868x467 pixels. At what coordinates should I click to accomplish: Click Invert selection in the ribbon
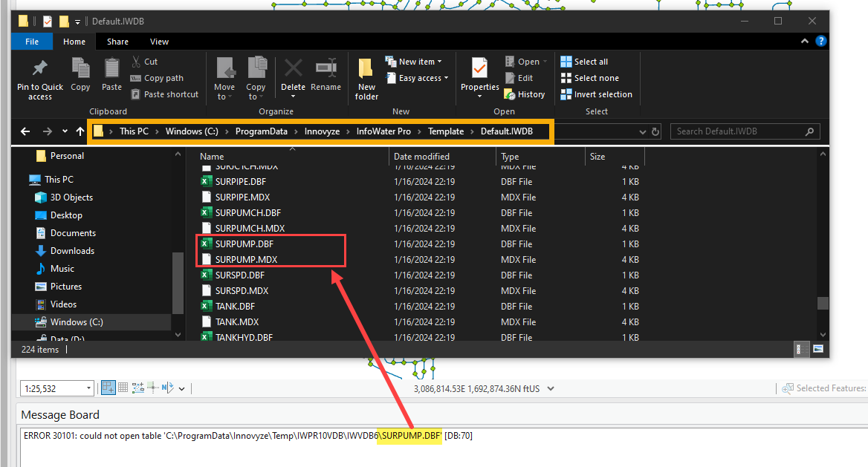pos(596,94)
